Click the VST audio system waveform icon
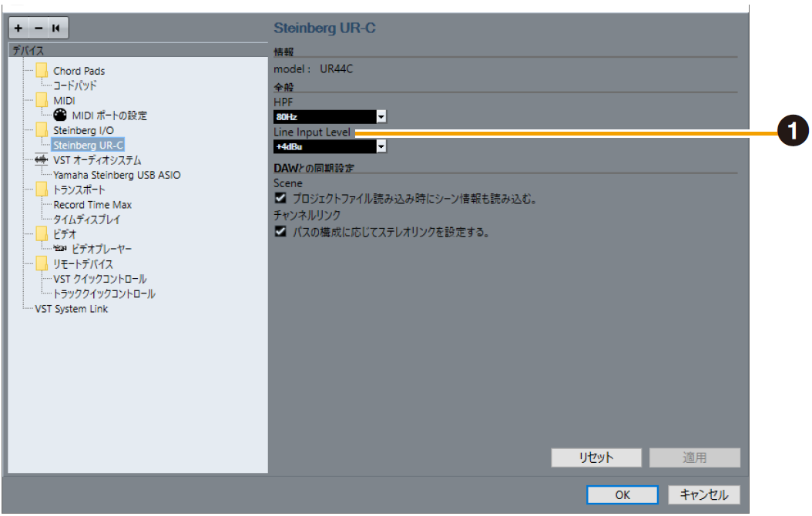This screenshot has height=516, width=812. [x=42, y=160]
